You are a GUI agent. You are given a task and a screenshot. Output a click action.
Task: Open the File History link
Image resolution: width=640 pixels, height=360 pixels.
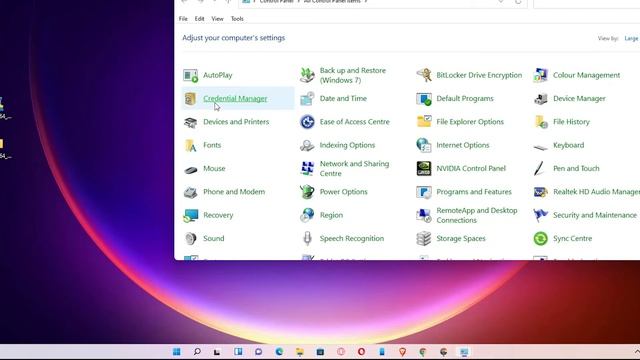[571, 122]
